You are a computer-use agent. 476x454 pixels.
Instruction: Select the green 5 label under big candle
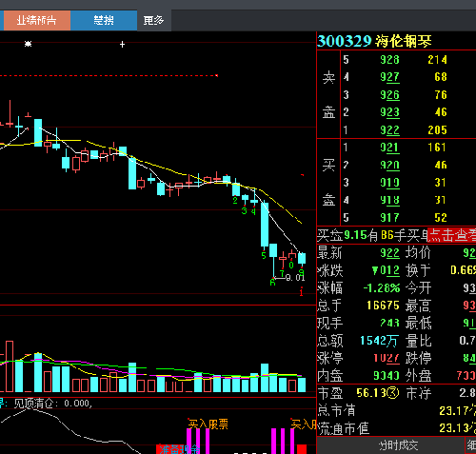pos(264,255)
